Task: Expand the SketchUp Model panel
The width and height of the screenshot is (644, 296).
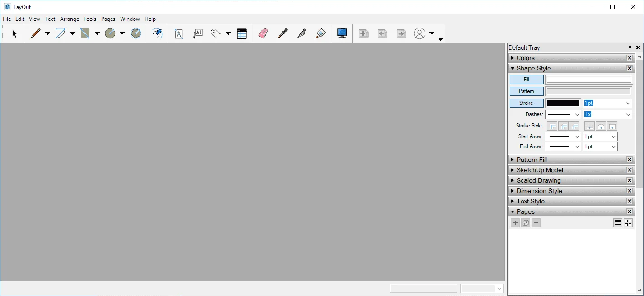Action: (x=513, y=170)
